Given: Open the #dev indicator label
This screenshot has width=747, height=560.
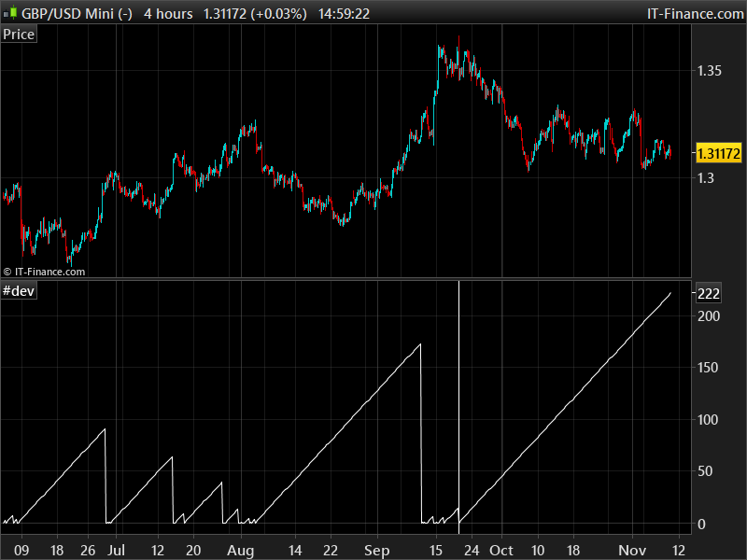Looking at the screenshot, I should (19, 290).
